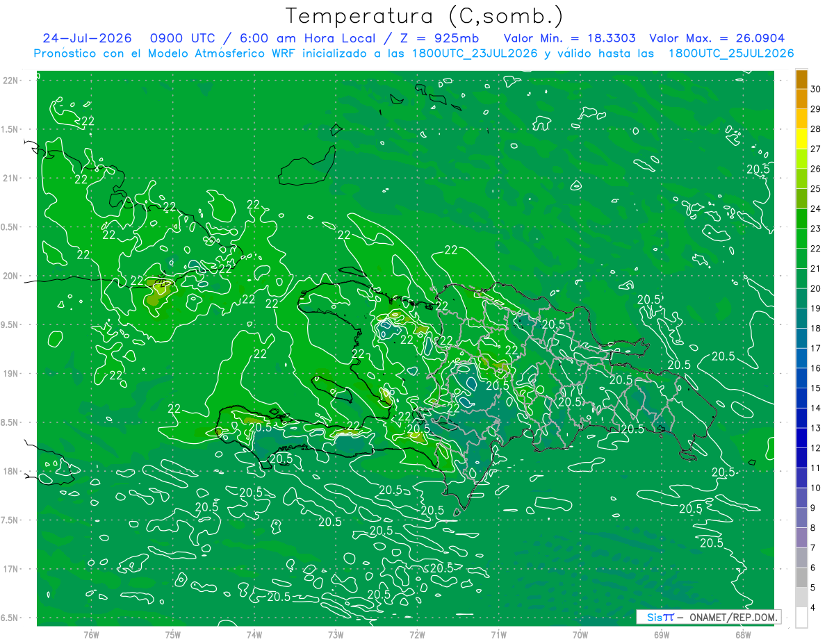
Task: Click the '71W' longitude axis label
Action: (x=498, y=635)
